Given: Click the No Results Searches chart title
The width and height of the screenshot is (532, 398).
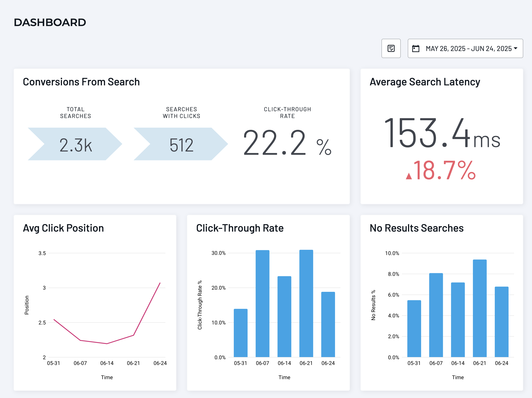Looking at the screenshot, I should pyautogui.click(x=416, y=228).
